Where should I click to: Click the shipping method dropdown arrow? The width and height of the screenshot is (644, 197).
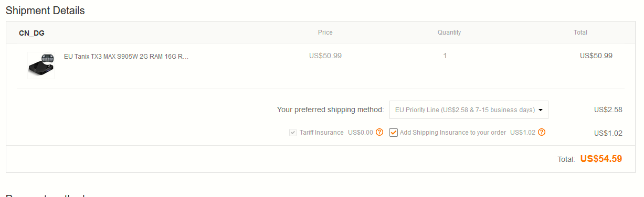(541, 111)
